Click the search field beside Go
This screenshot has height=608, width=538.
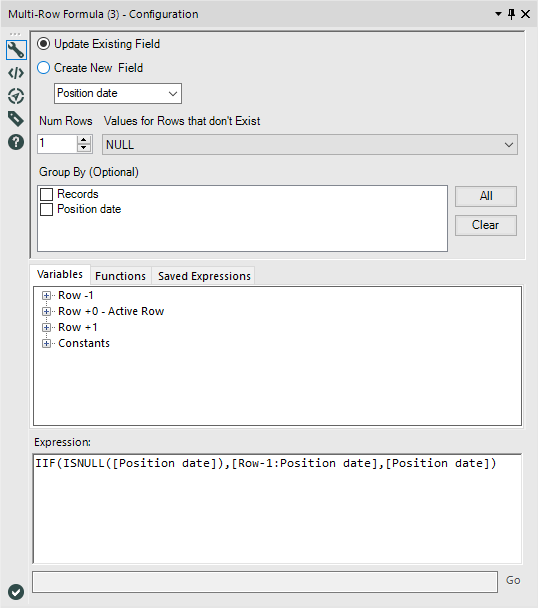(265, 582)
